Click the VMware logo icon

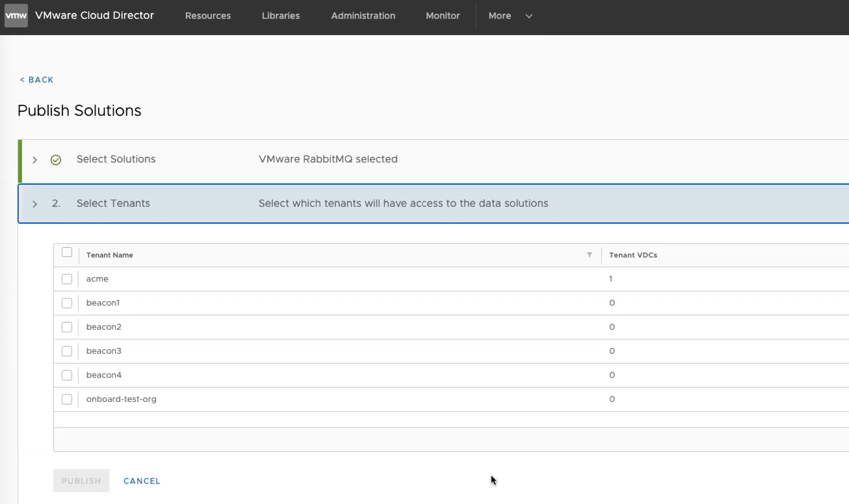point(16,16)
